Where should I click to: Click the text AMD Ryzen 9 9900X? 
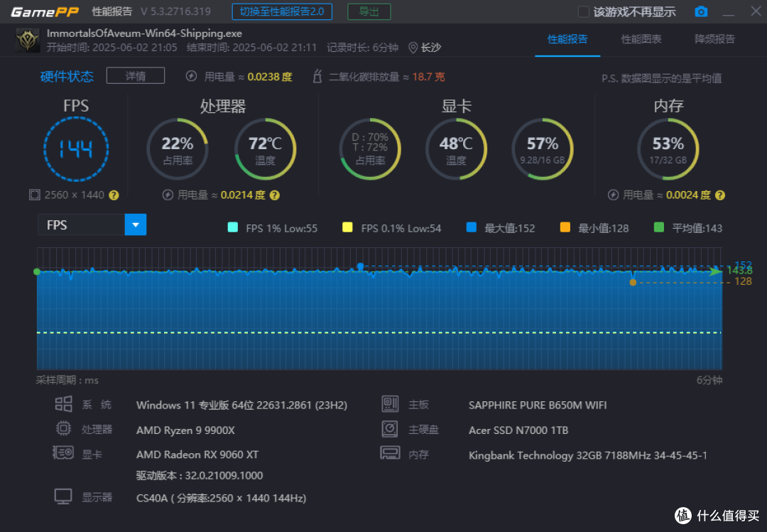pyautogui.click(x=185, y=430)
